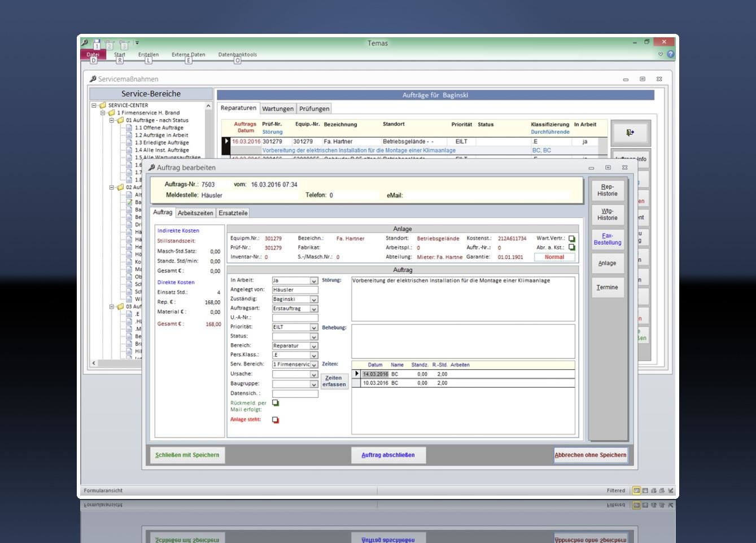Switch to the Arbeitszeiten tab

pyautogui.click(x=195, y=213)
